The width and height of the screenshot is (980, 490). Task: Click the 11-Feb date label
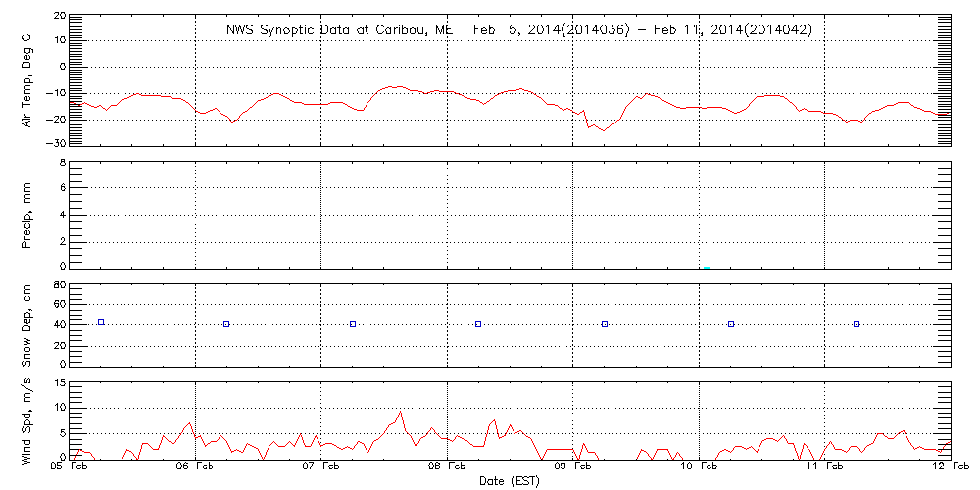[x=825, y=467]
